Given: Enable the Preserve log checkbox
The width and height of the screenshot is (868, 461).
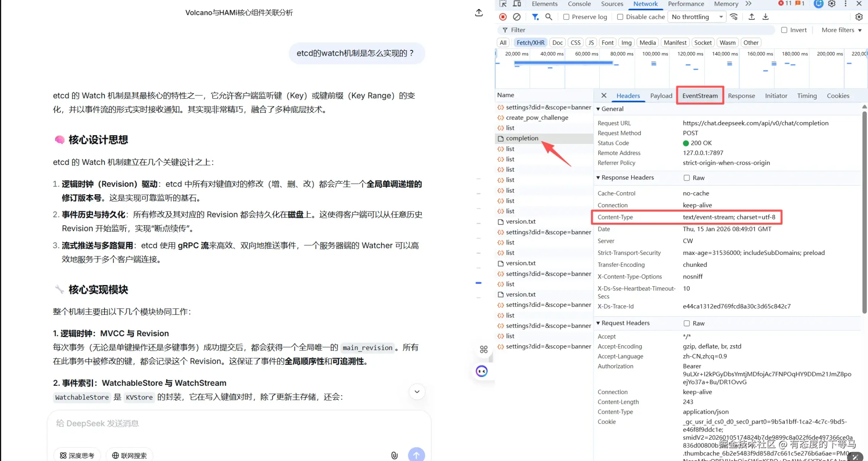Looking at the screenshot, I should pyautogui.click(x=566, y=17).
